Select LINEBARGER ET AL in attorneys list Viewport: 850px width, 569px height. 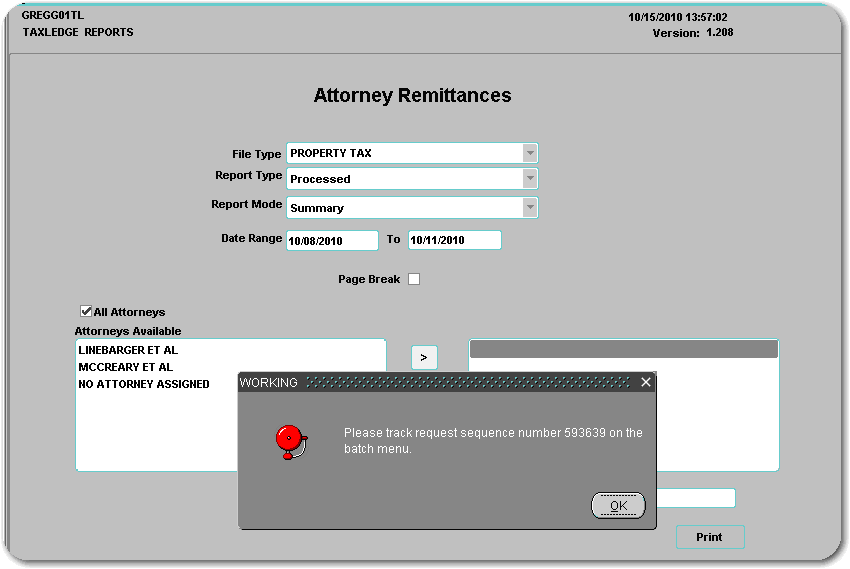[128, 351]
